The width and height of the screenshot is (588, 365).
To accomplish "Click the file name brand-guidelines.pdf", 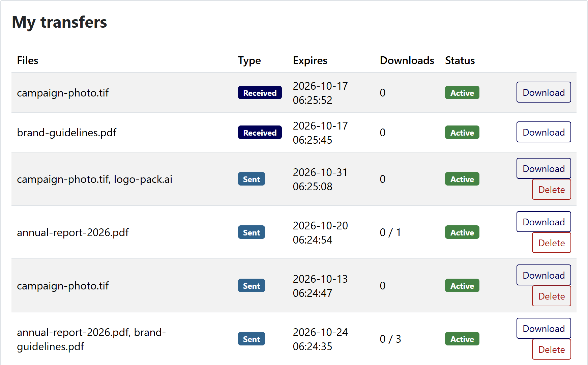I will pyautogui.click(x=67, y=133).
